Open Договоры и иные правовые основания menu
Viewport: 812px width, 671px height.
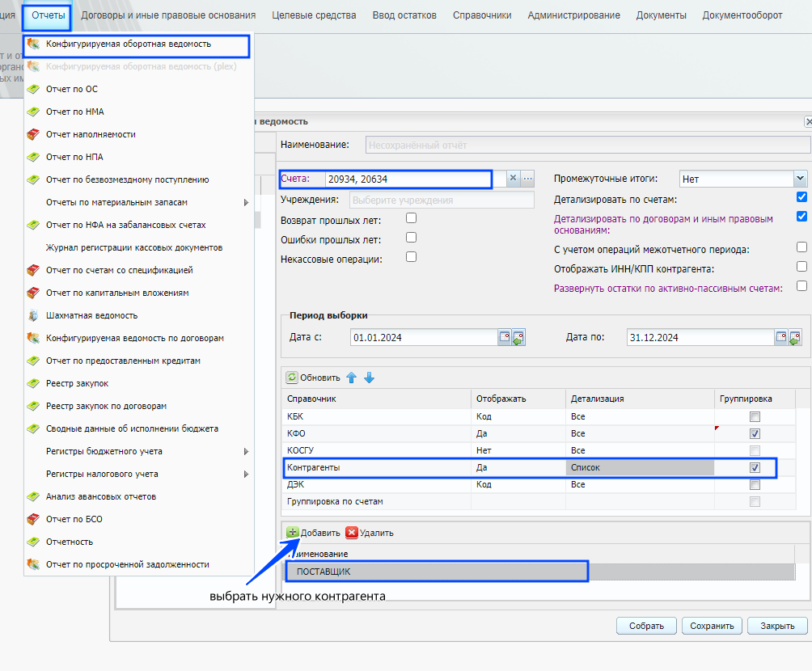168,15
